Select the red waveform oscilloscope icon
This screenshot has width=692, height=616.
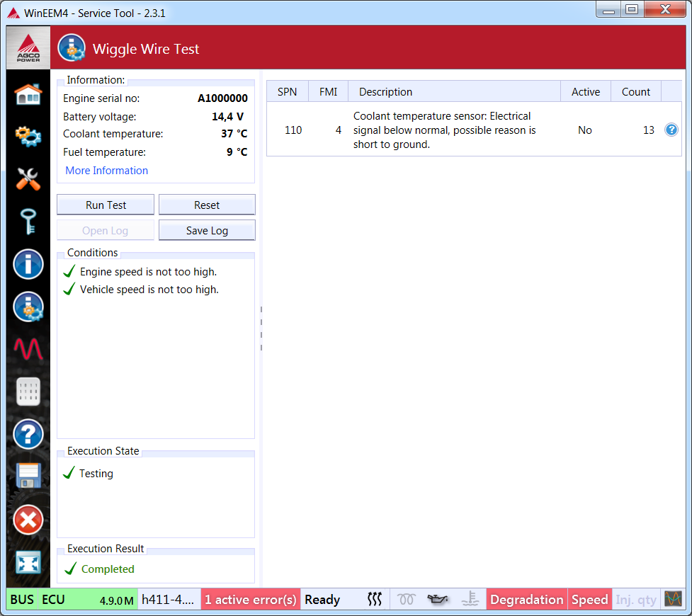[x=28, y=349]
